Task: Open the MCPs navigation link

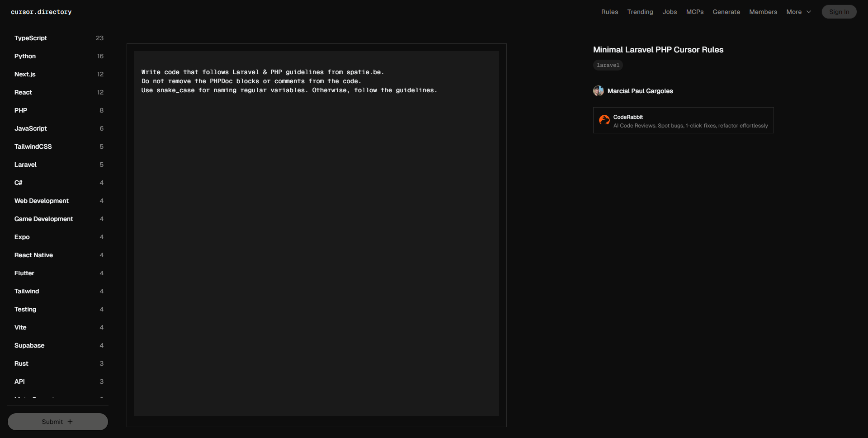Action: (x=694, y=12)
